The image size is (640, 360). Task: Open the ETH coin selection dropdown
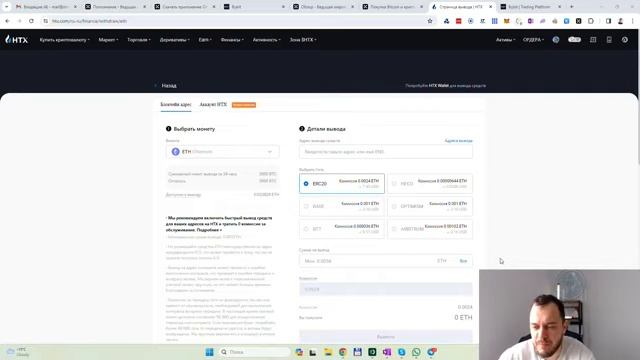click(x=222, y=151)
